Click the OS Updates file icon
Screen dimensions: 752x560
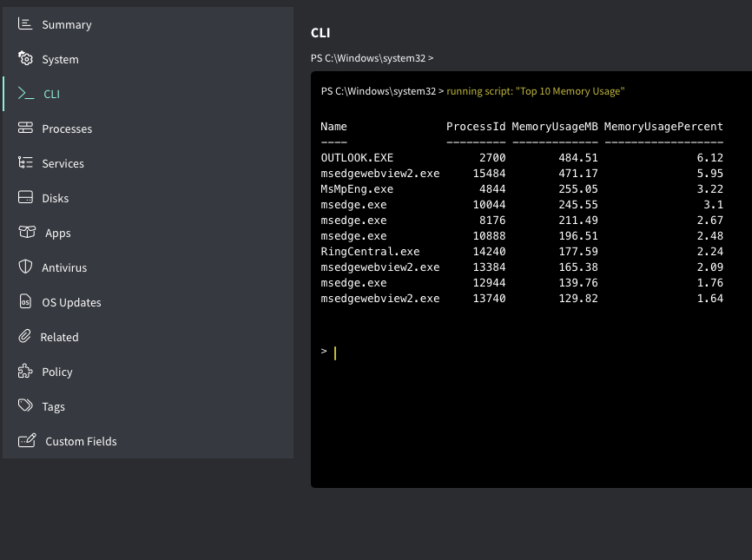(25, 301)
